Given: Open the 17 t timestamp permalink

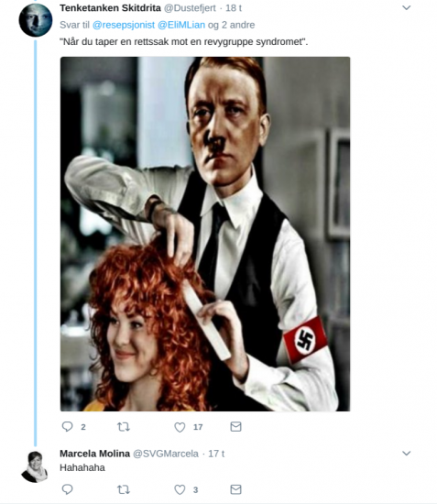Looking at the screenshot, I should tap(216, 454).
